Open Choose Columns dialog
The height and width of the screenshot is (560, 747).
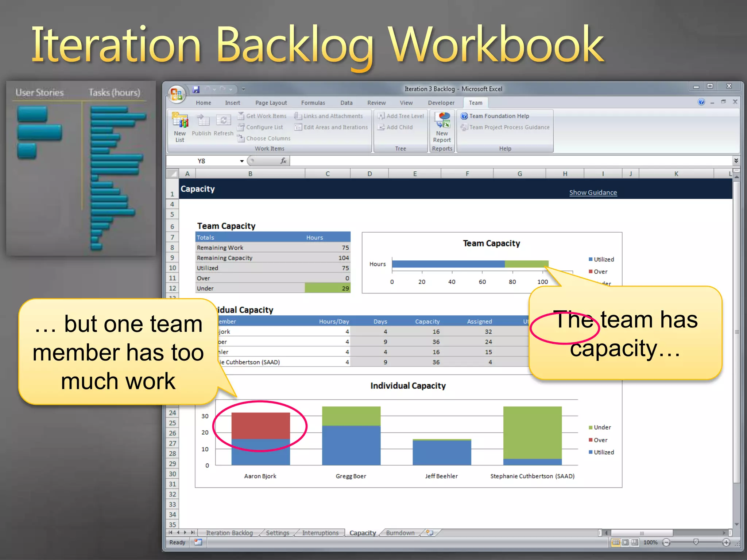pos(264,139)
